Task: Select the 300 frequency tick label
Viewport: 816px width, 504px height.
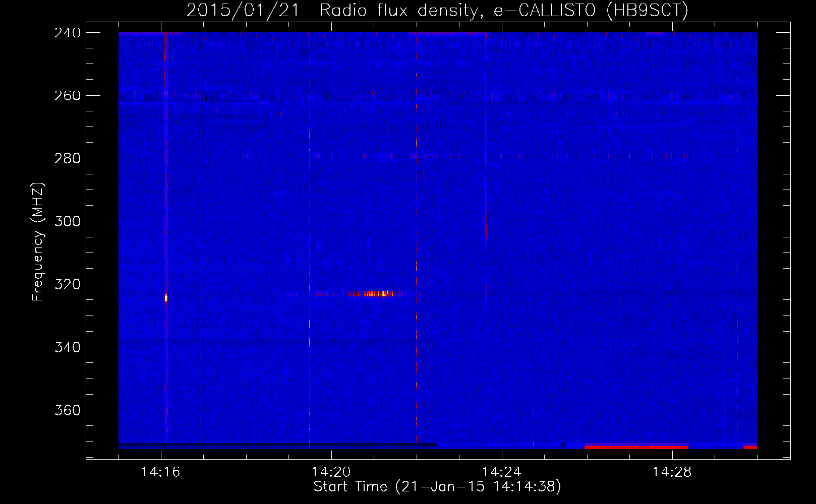Action: (68, 222)
